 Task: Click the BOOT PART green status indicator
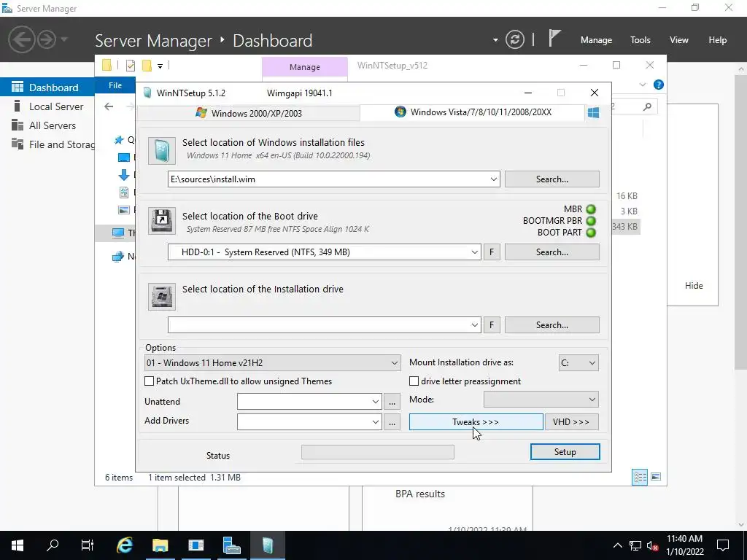pyautogui.click(x=591, y=233)
